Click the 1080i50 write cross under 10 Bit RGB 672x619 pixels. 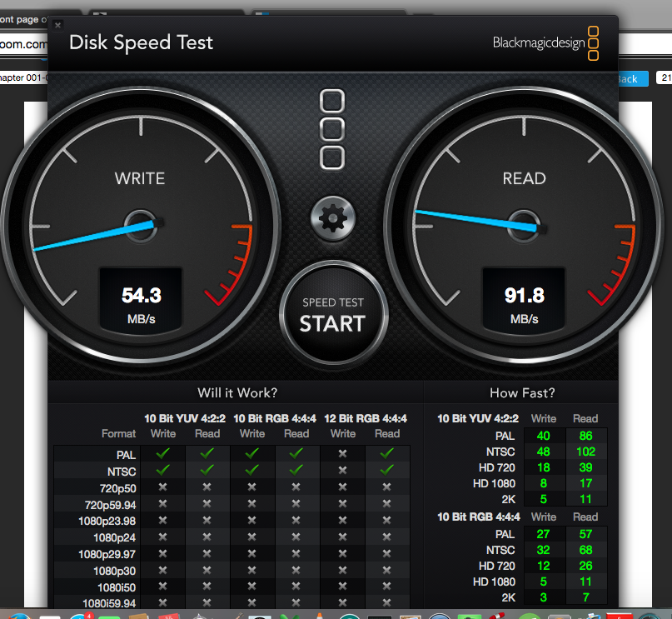pyautogui.click(x=252, y=586)
